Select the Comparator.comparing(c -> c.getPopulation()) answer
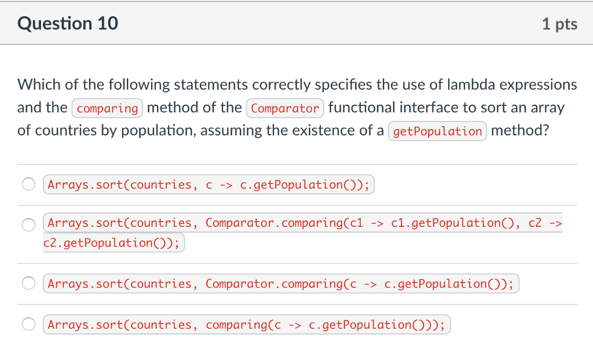 point(28,283)
